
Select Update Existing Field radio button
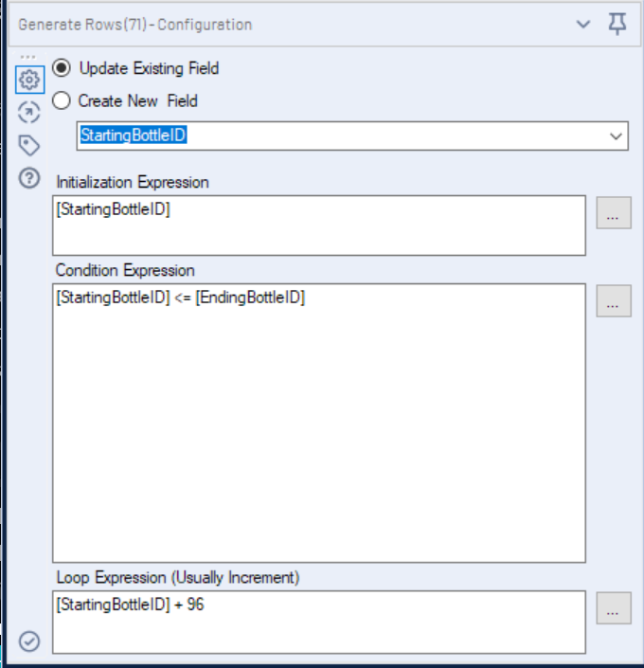(62, 68)
